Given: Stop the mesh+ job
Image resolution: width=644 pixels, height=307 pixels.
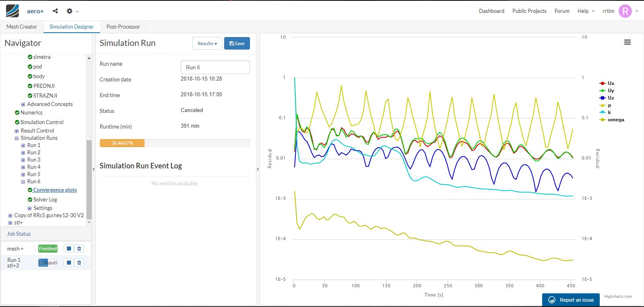Looking at the screenshot, I should (69, 249).
